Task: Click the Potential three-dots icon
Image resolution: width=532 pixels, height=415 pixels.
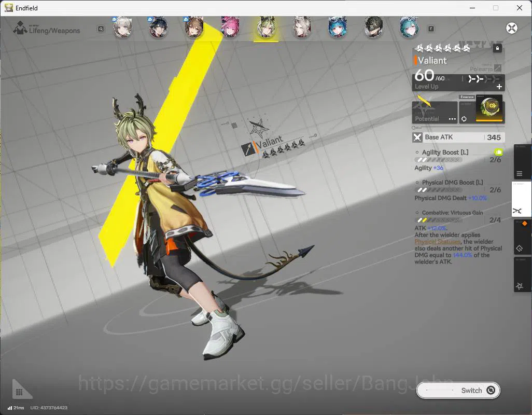Action: click(x=452, y=119)
